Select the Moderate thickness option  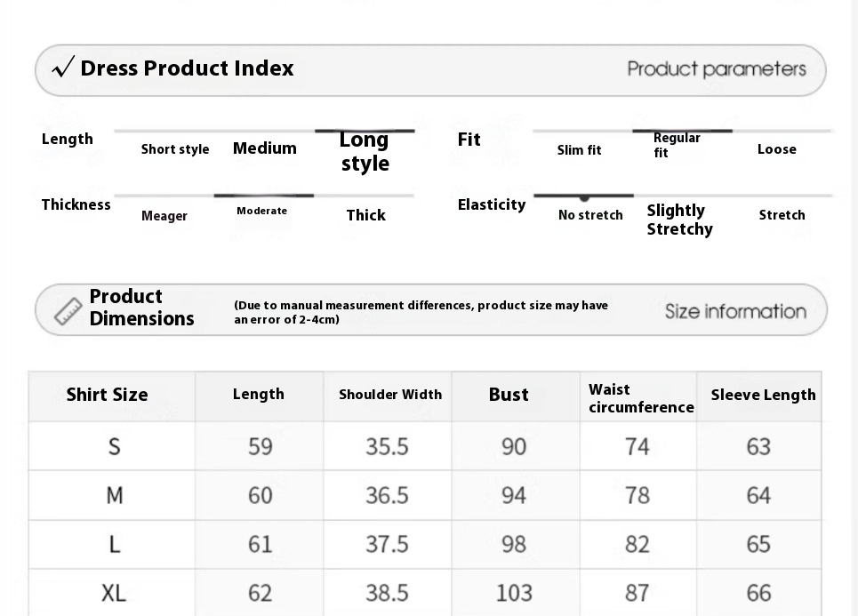click(x=262, y=211)
